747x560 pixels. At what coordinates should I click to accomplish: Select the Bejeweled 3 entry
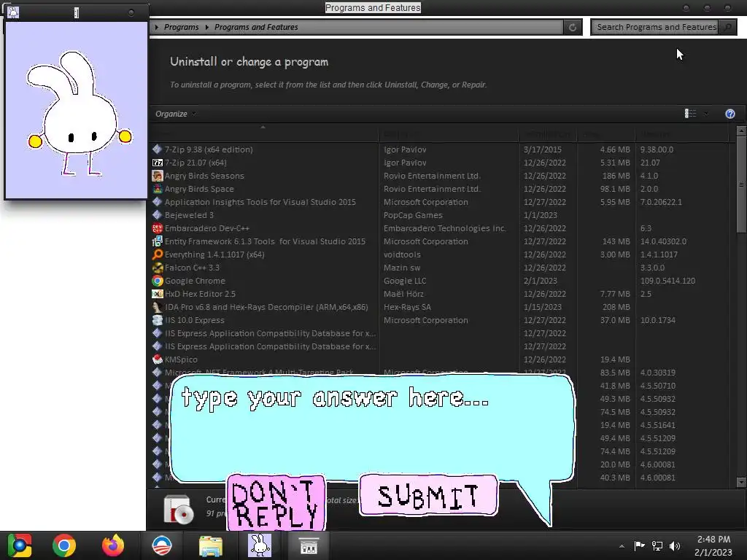(x=189, y=215)
